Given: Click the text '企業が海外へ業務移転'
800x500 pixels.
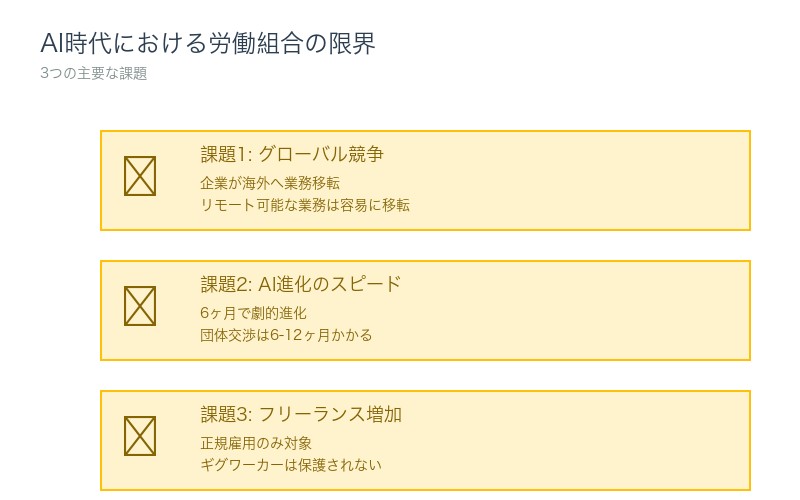Looking at the screenshot, I should 270,183.
